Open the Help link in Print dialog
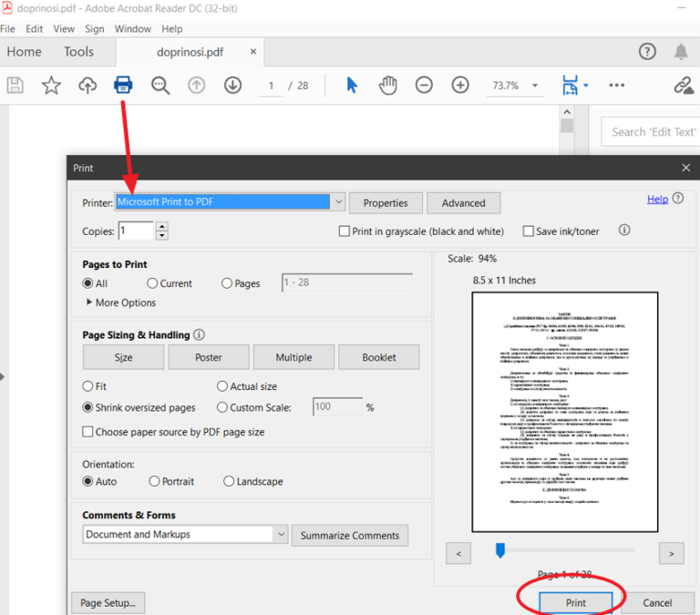The image size is (700, 615). click(657, 199)
